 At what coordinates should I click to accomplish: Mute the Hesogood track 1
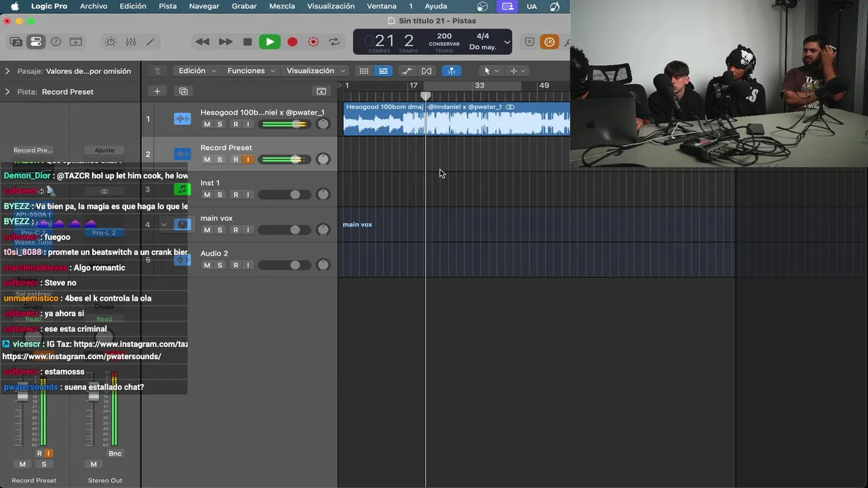[207, 124]
